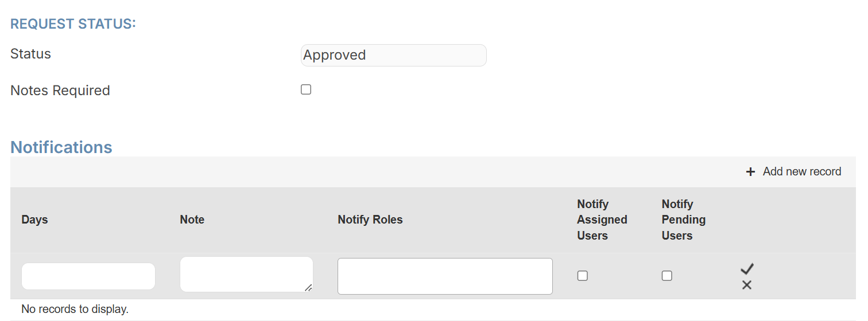Click the REQUEST STATUS section heading
The width and height of the screenshot is (868, 321).
[73, 24]
